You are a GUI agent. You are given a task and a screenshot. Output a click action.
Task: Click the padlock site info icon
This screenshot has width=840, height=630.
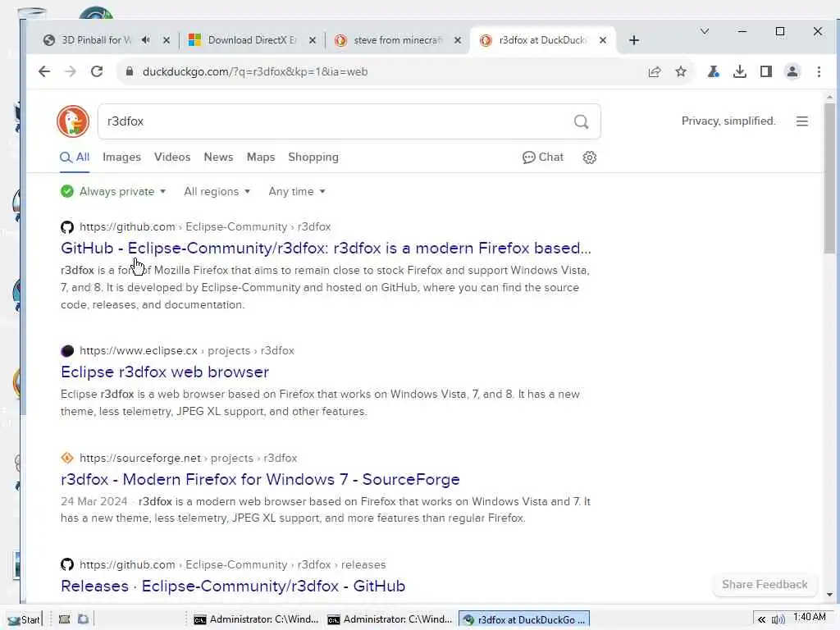point(129,71)
